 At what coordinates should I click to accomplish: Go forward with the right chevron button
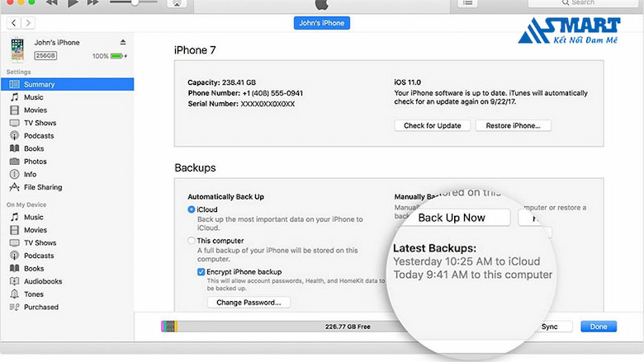pyautogui.click(x=28, y=23)
